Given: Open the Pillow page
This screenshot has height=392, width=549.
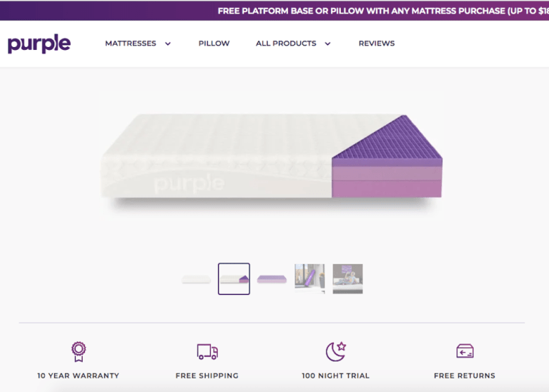Looking at the screenshot, I should (214, 44).
